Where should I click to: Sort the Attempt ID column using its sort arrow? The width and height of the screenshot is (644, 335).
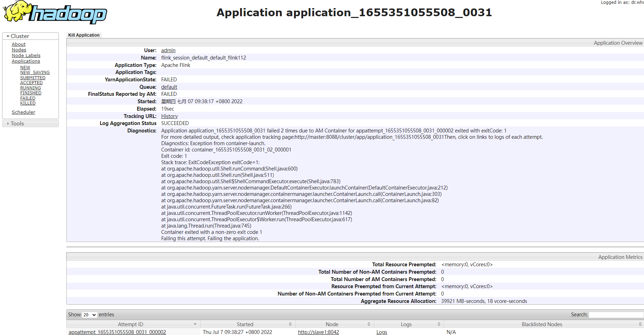click(x=195, y=324)
